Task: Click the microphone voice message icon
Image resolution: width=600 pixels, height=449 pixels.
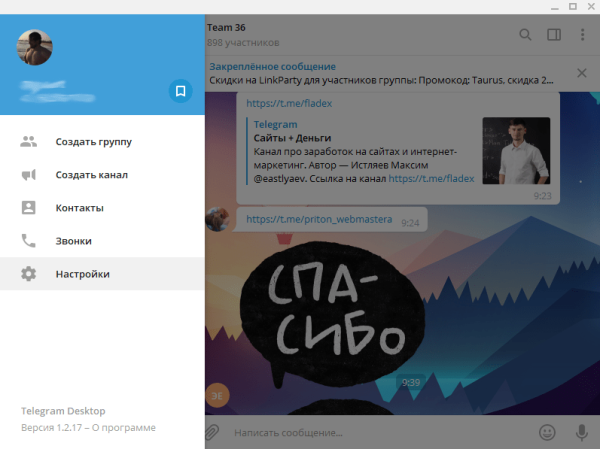Action: 581,433
